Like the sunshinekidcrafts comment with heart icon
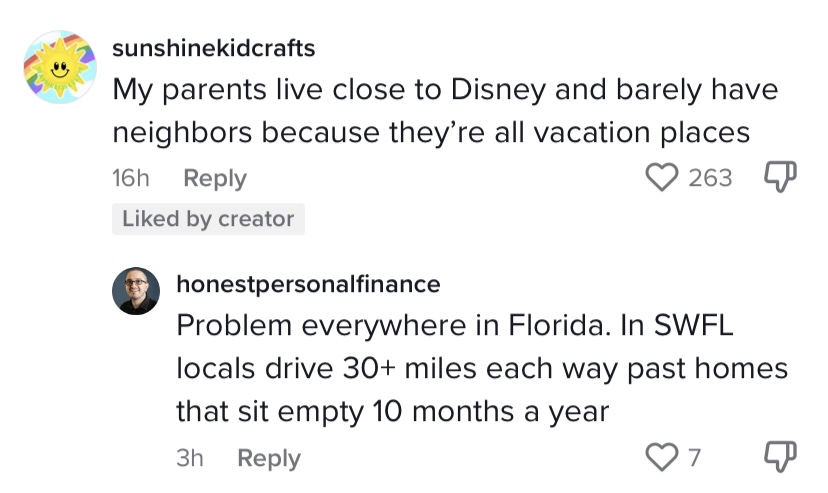The width and height of the screenshot is (828, 493). pyautogui.click(x=662, y=177)
